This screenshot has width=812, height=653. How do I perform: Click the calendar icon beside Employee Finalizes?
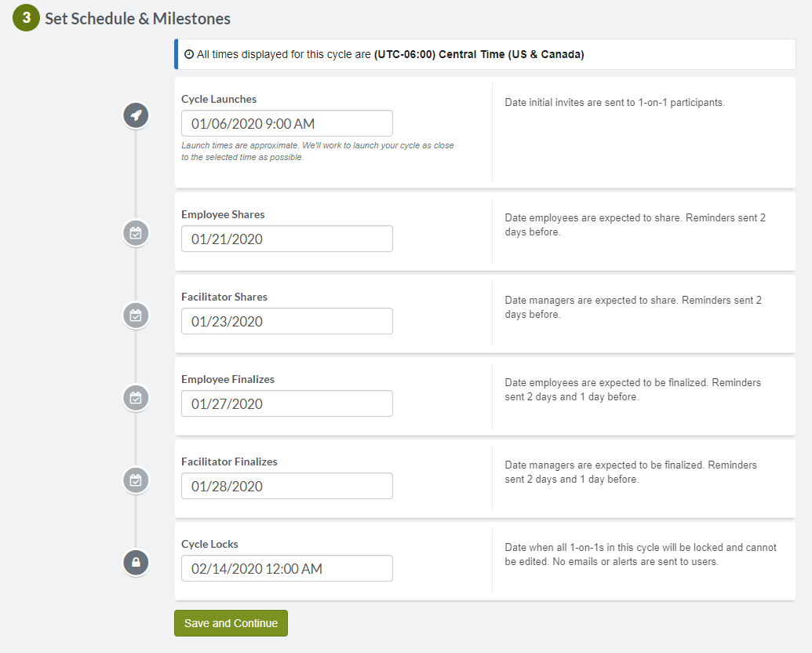pyautogui.click(x=136, y=398)
